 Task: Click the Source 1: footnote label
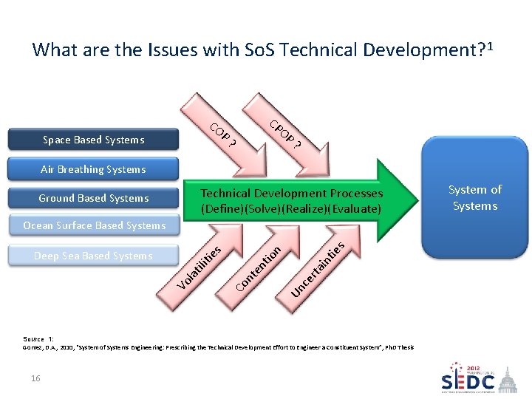pos(38,339)
